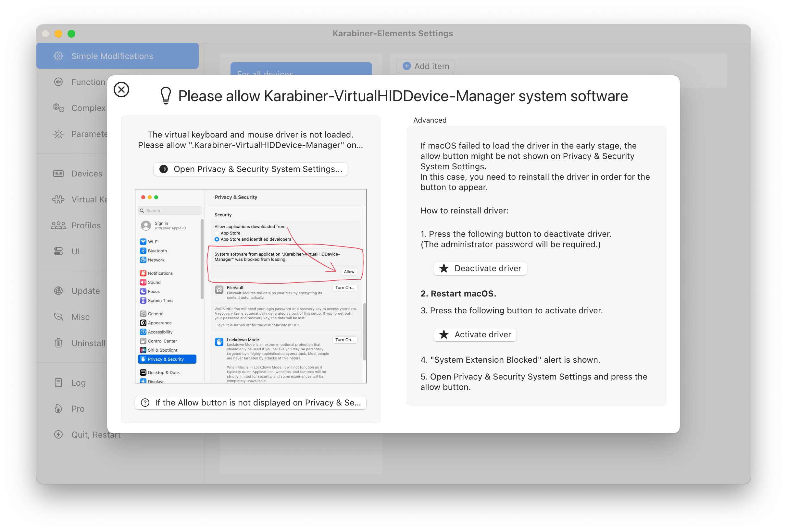787x532 pixels.
Task: Click the Devices keyboard icon
Action: pyautogui.click(x=58, y=174)
